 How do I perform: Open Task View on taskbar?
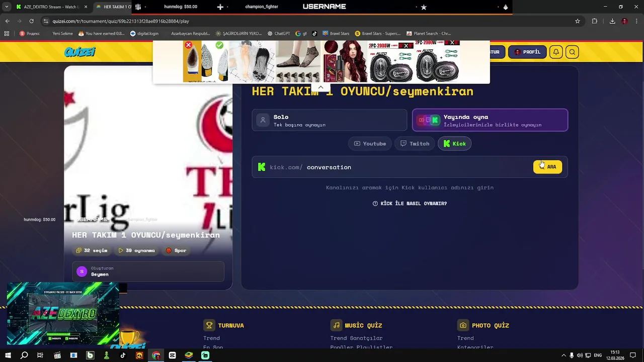[x=40, y=355]
